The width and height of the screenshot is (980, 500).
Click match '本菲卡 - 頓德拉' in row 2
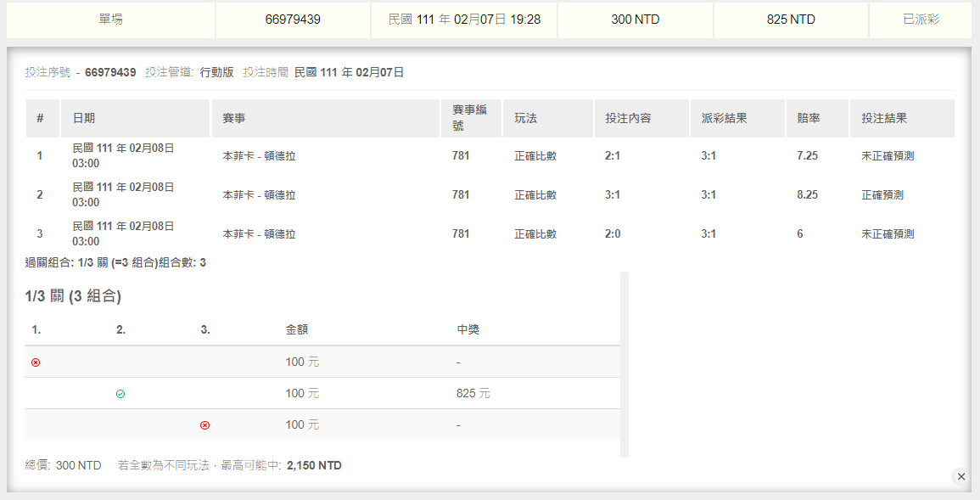(259, 195)
